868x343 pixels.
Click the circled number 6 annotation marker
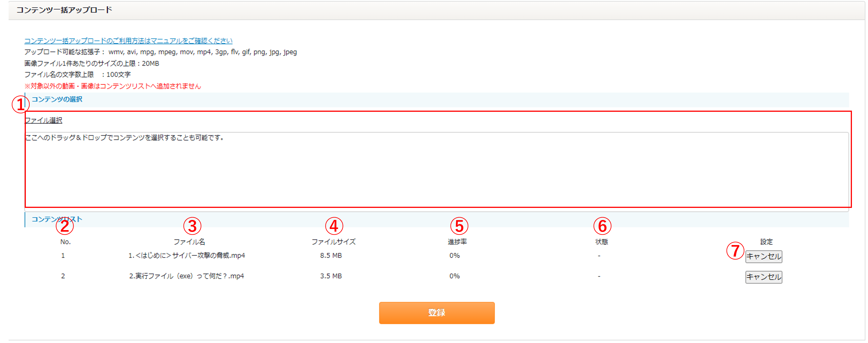click(x=602, y=226)
